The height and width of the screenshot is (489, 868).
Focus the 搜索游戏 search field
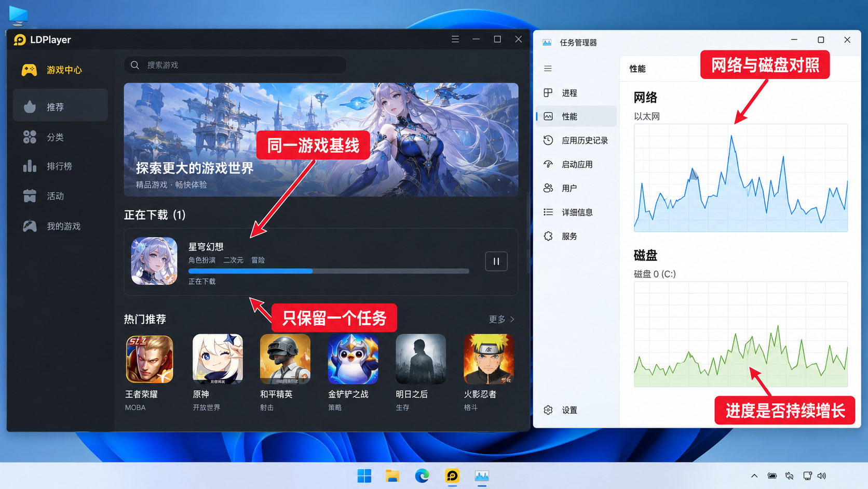point(235,65)
